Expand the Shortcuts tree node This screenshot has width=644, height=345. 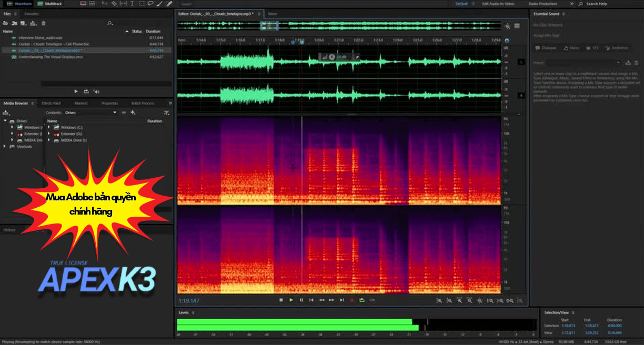pos(5,146)
